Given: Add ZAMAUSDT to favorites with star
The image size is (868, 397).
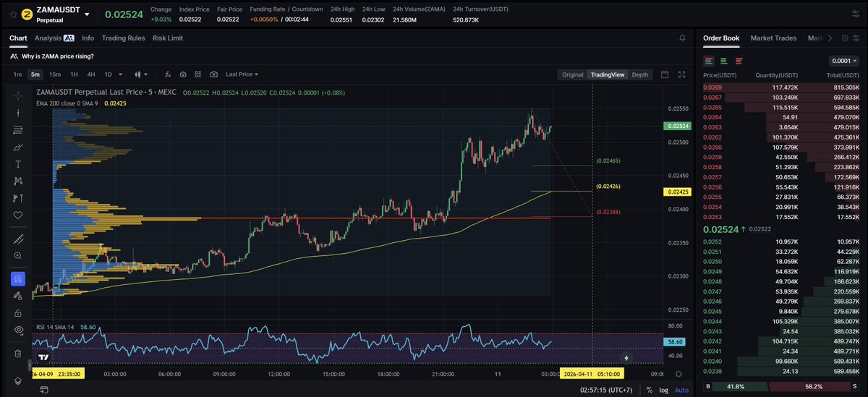Looking at the screenshot, I should pyautogui.click(x=12, y=14).
